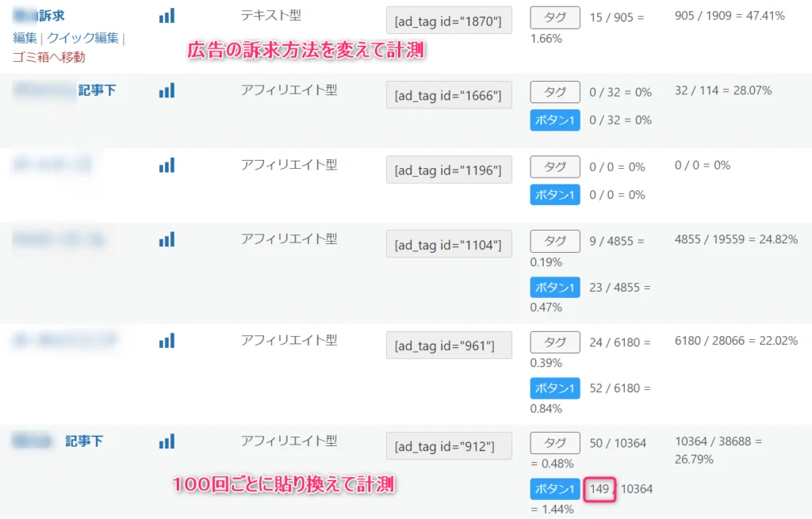This screenshot has height=519, width=812.
Task: Open stats chart icon for ad_tag 912 row
Action: tap(167, 441)
